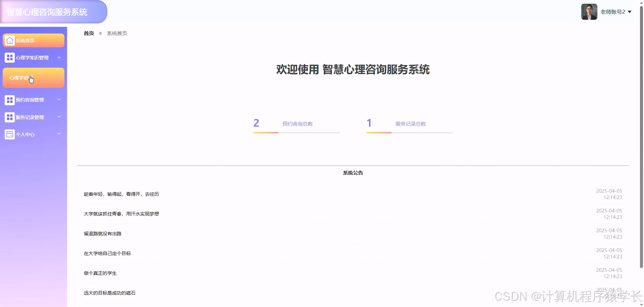This screenshot has height=307, width=644.
Task: Click the profile icon beside 个人中心
Action: pyautogui.click(x=9, y=134)
